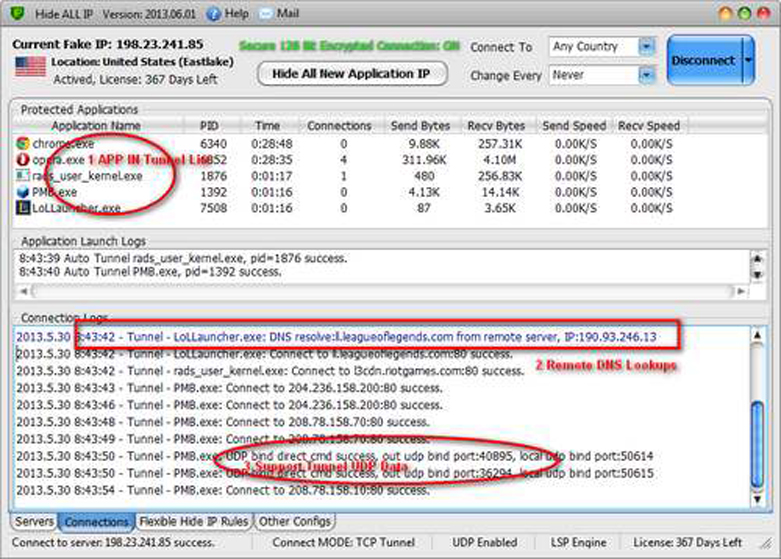Open the Help link in title bar
This screenshot has height=559, width=781.
pos(236,13)
